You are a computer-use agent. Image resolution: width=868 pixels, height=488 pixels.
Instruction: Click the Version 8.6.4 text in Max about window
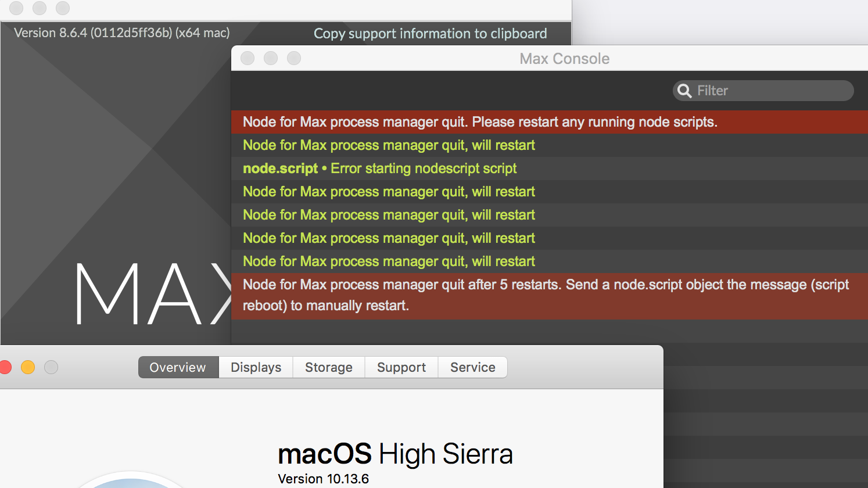(122, 33)
